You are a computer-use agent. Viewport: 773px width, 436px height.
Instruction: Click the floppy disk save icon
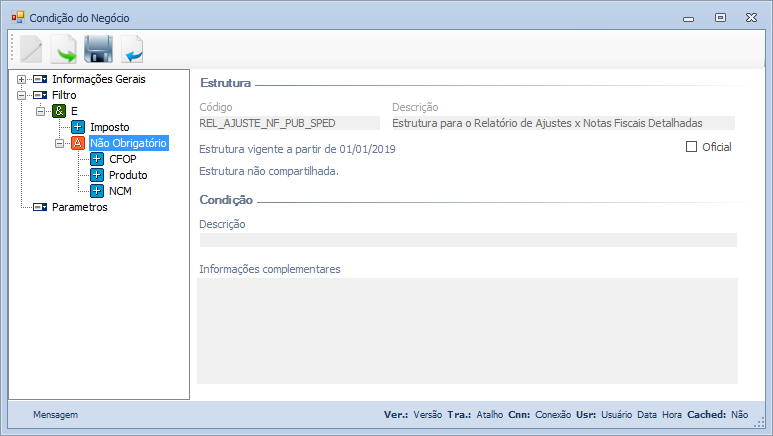[98, 49]
